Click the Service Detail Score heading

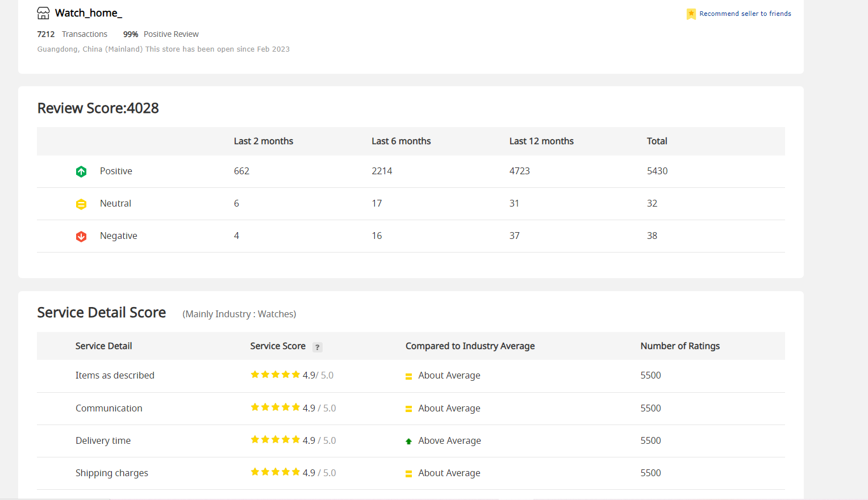pos(102,313)
